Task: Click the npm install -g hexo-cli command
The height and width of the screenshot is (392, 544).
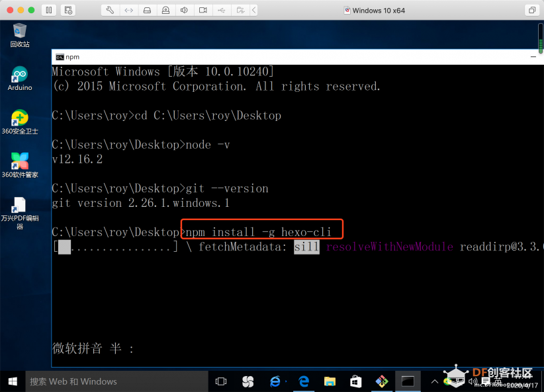Action: tap(259, 232)
